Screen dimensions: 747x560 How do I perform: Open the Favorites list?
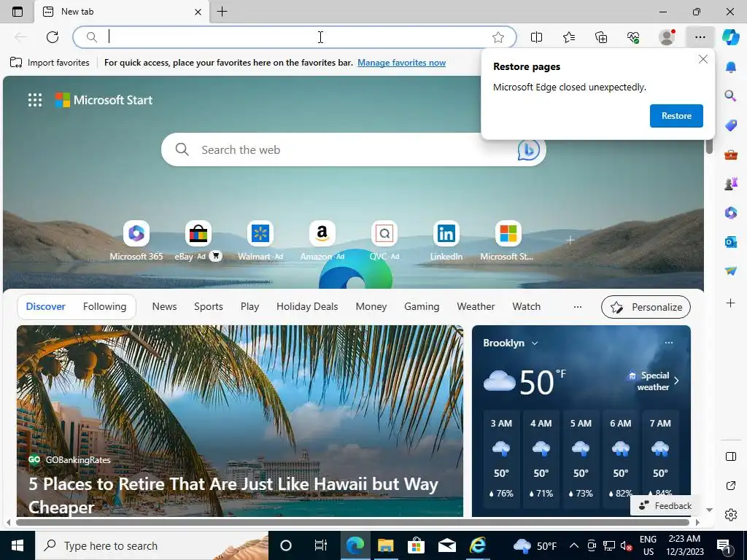tap(569, 37)
